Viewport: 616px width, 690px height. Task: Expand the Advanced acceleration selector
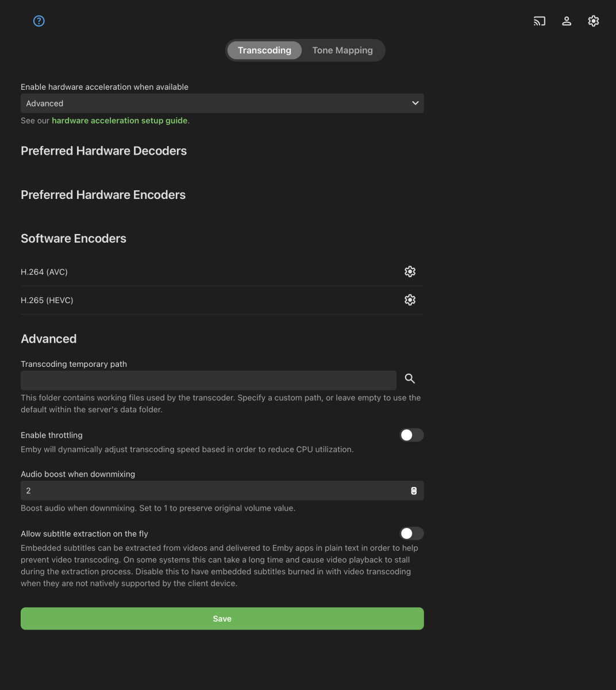pos(222,103)
